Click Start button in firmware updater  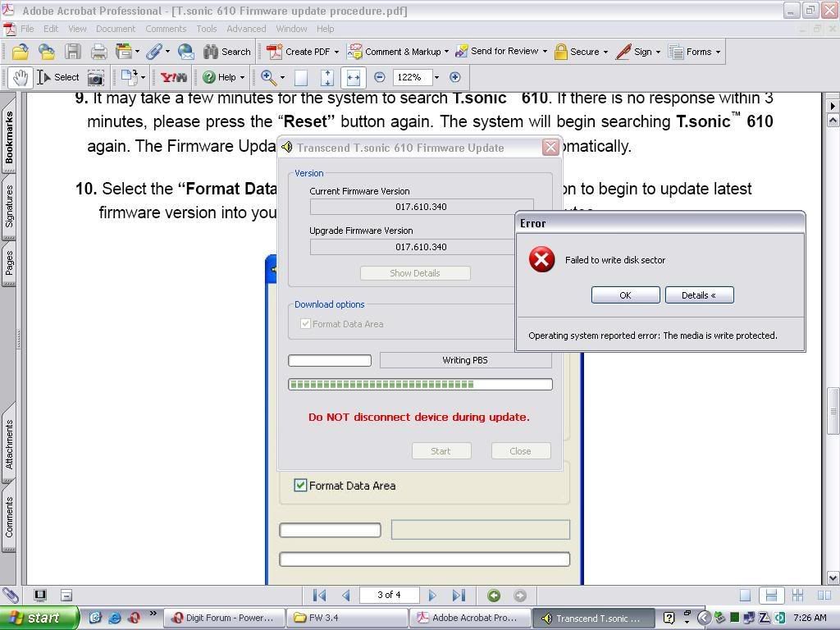click(441, 451)
